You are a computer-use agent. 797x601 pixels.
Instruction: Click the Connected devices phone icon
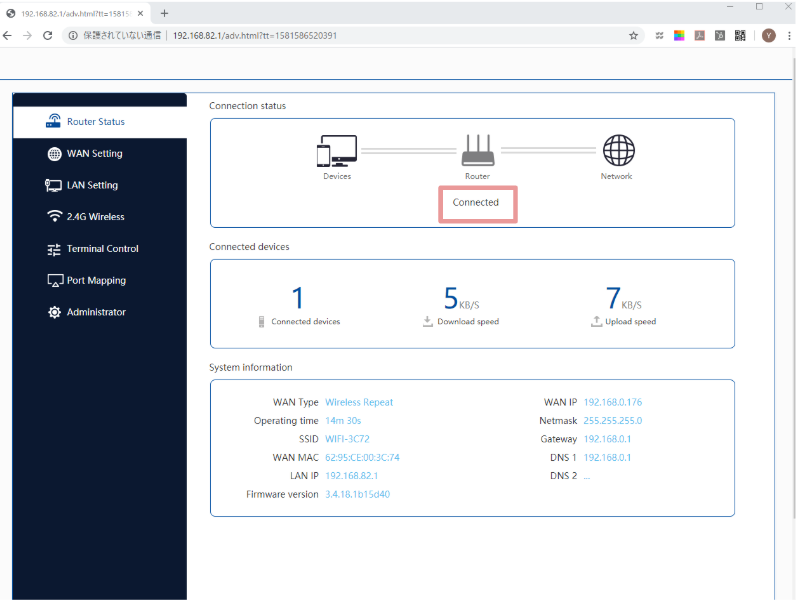point(261,322)
